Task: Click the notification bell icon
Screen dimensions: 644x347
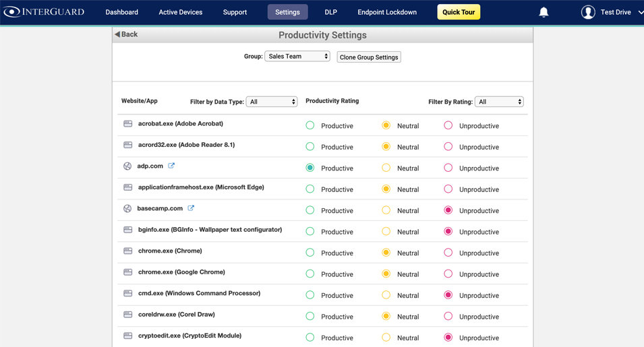Action: (x=544, y=12)
